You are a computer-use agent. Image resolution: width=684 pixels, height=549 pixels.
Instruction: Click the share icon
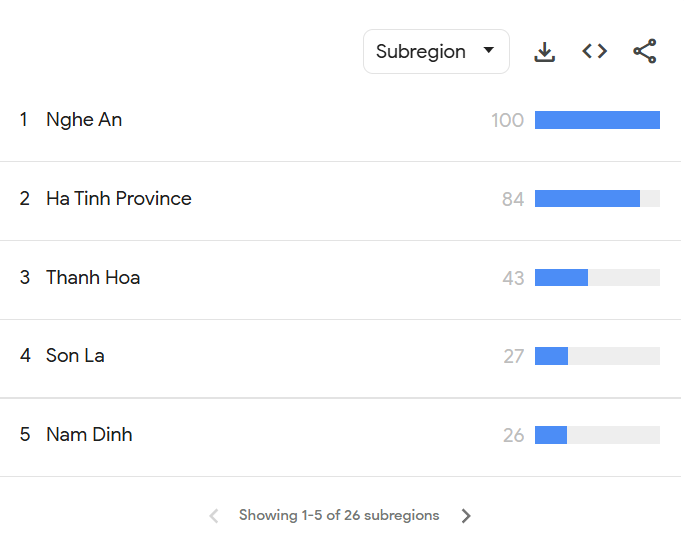pos(645,52)
